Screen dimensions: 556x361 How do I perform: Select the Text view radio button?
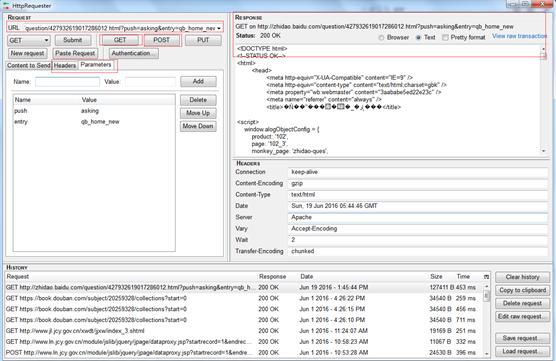tap(418, 38)
